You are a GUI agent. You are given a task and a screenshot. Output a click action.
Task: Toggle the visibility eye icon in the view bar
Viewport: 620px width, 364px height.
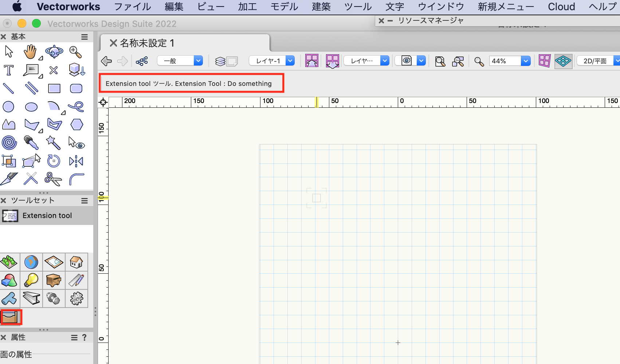[407, 61]
